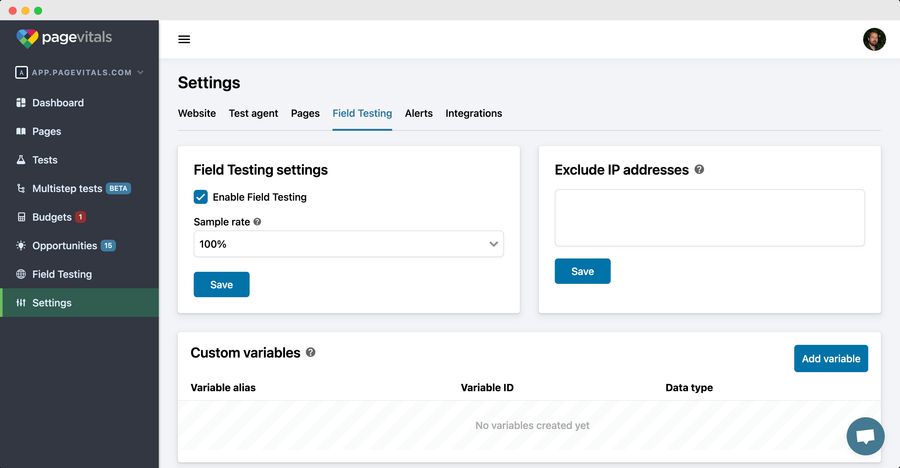The width and height of the screenshot is (900, 468).
Task: Click the Variable ID column header
Action: click(x=487, y=388)
